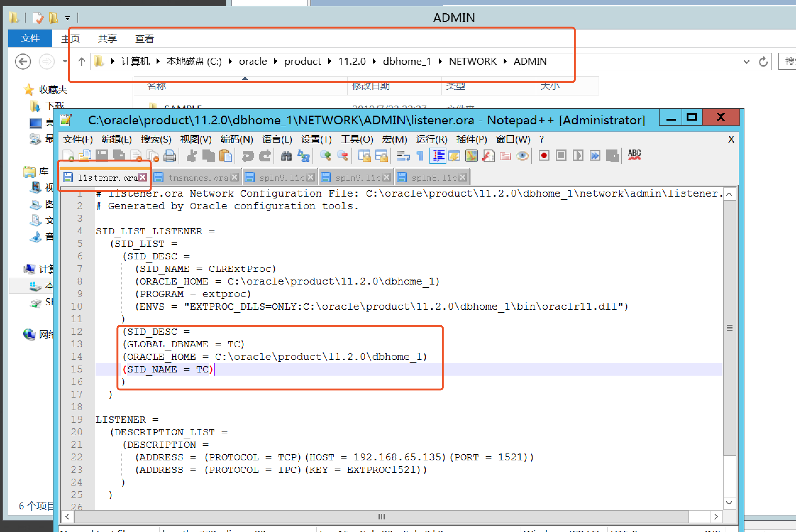Enable show all characters display
This screenshot has height=532, width=796.
[420, 155]
